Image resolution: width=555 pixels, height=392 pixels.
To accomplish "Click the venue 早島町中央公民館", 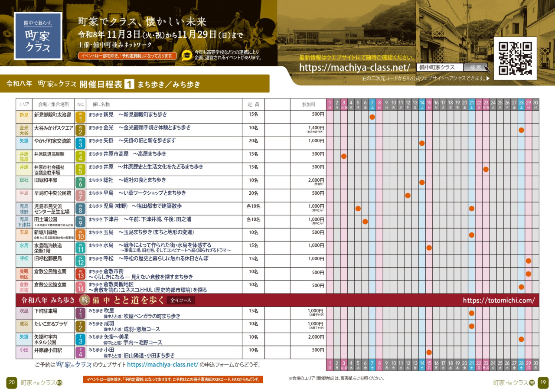I will point(52,193).
